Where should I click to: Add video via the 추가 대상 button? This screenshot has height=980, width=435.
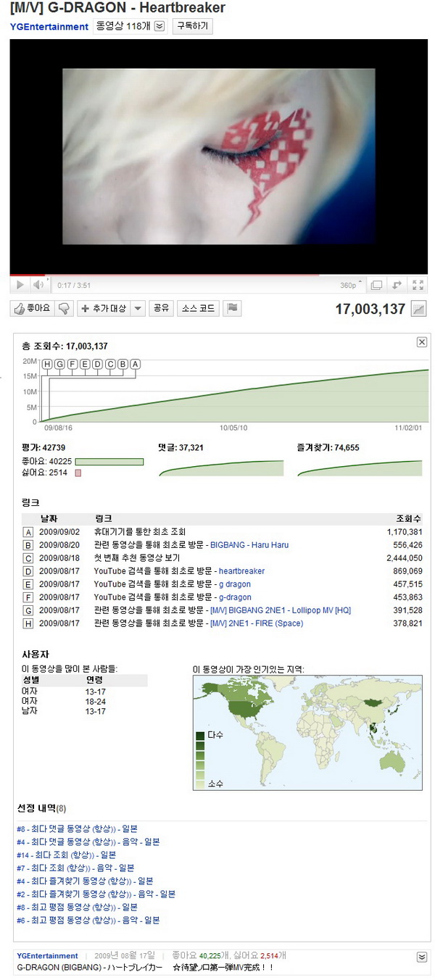(104, 308)
